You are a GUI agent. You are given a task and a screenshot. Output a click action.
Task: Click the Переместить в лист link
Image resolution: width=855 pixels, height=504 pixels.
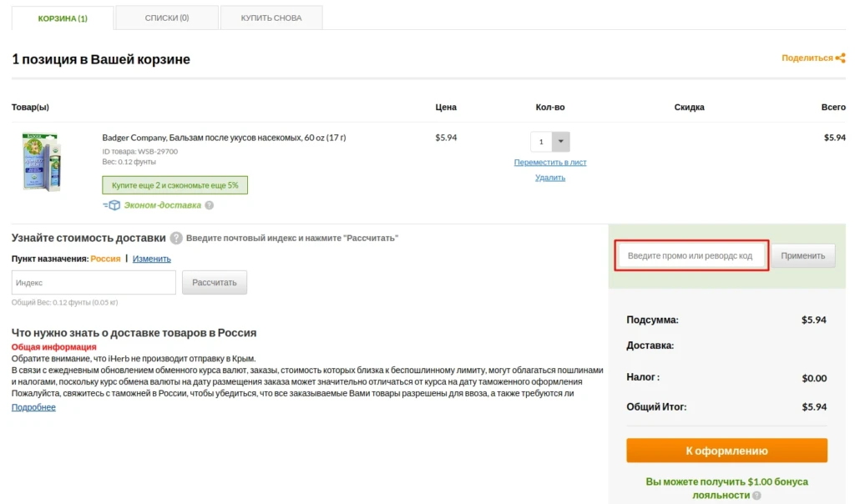(x=550, y=163)
